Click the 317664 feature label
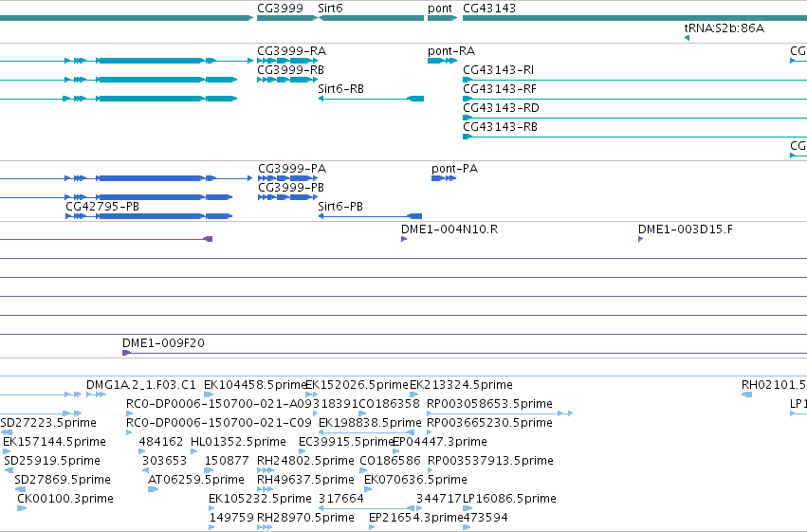 click(x=341, y=499)
